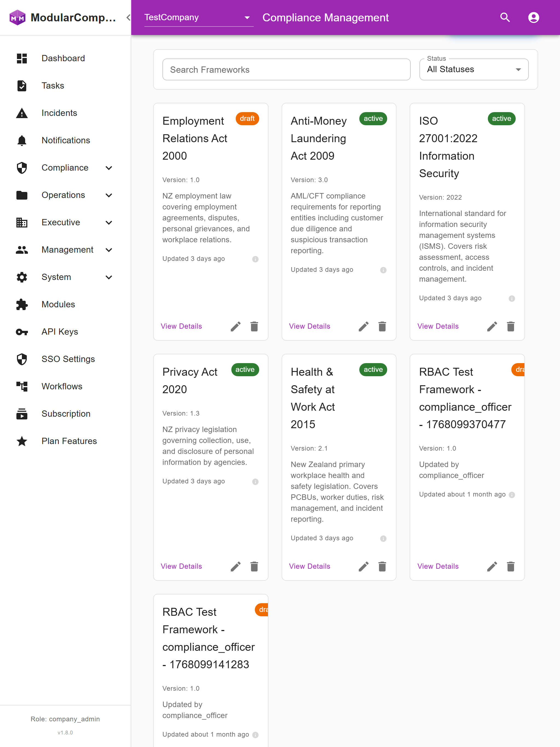Expand the Executive sidebar section

[x=66, y=223]
